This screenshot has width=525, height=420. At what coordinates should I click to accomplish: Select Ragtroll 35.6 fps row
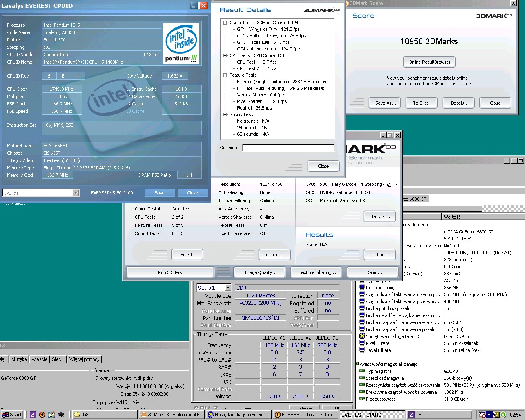[x=254, y=108]
